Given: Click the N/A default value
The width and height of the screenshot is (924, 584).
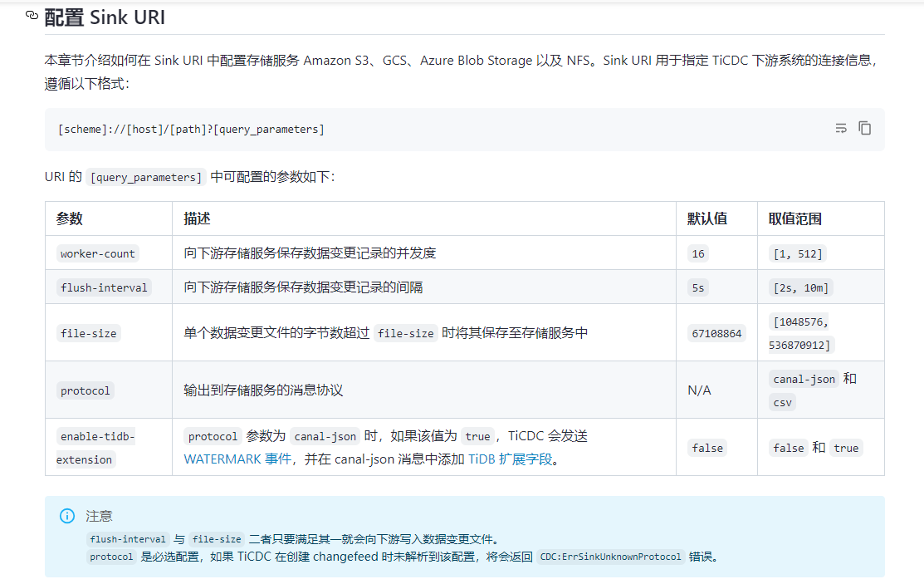Looking at the screenshot, I should [x=700, y=390].
